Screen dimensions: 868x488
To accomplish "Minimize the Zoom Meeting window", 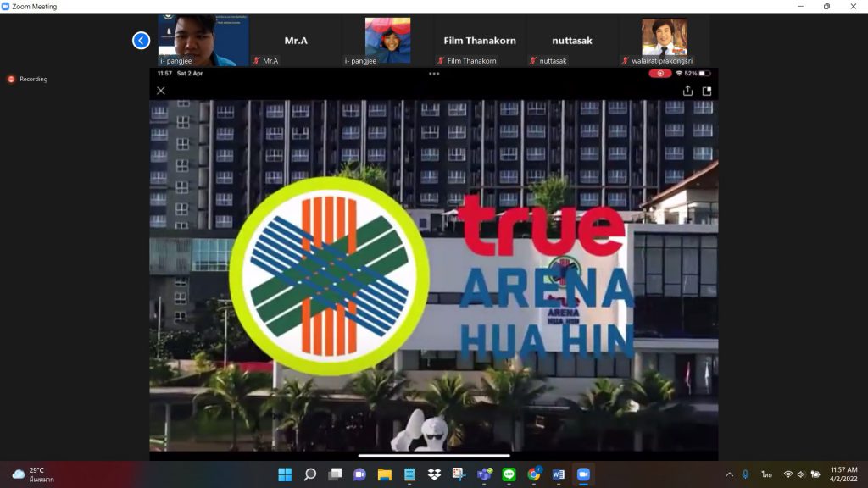I will pyautogui.click(x=800, y=7).
